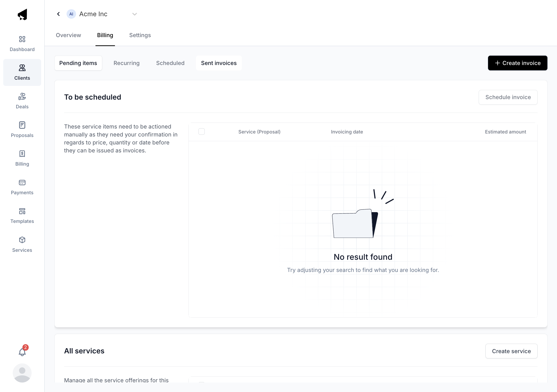This screenshot has width=557, height=392.
Task: Click the app logo in the sidebar
Action: 22,14
